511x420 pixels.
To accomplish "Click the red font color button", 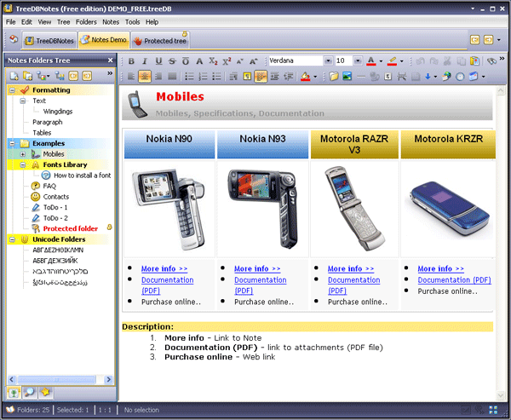I will coord(370,60).
